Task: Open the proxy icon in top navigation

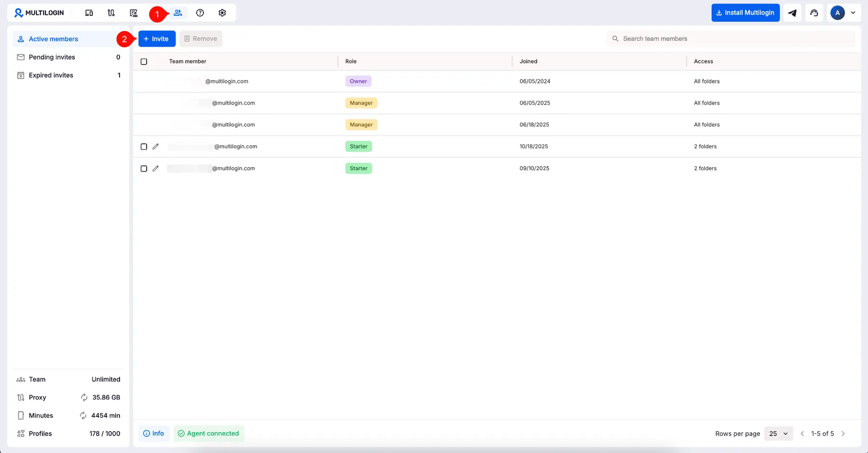Action: pyautogui.click(x=111, y=13)
